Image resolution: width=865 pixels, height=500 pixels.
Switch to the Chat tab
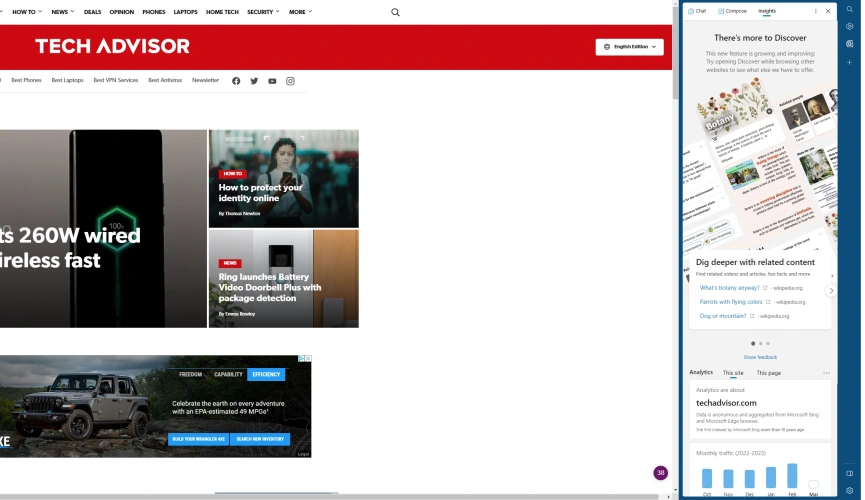pyautogui.click(x=697, y=11)
